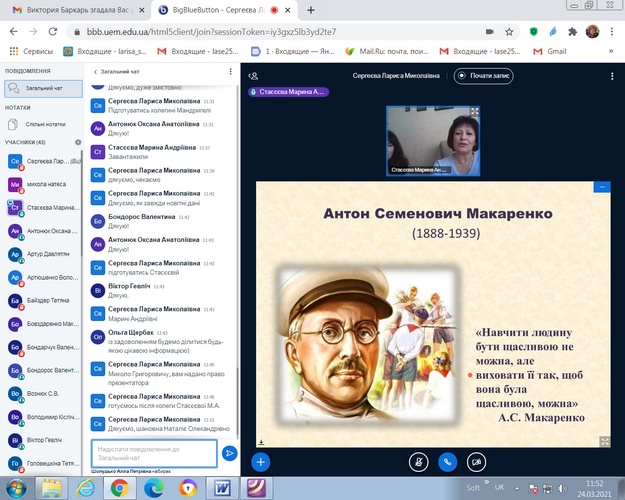Reload the current page

[x=53, y=31]
